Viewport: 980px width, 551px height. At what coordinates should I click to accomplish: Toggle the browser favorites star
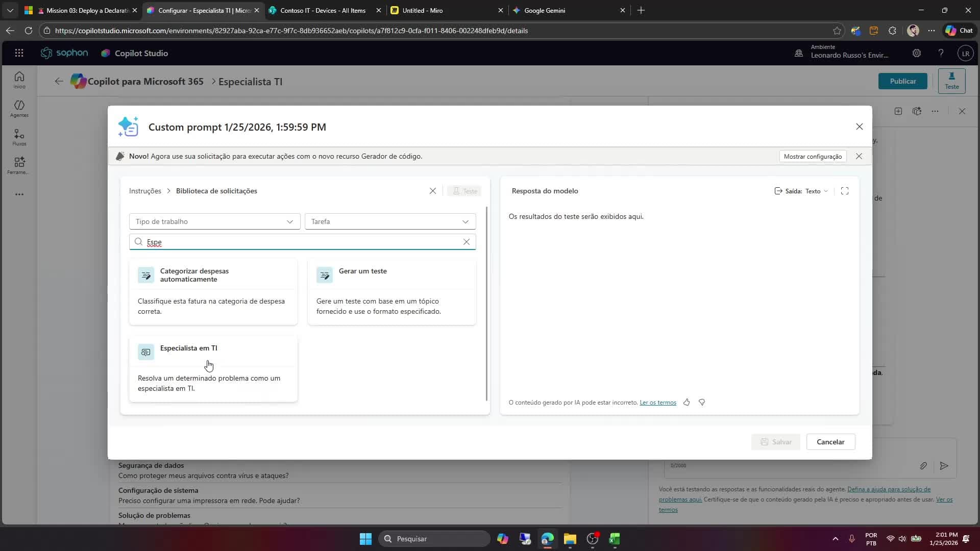[837, 31]
